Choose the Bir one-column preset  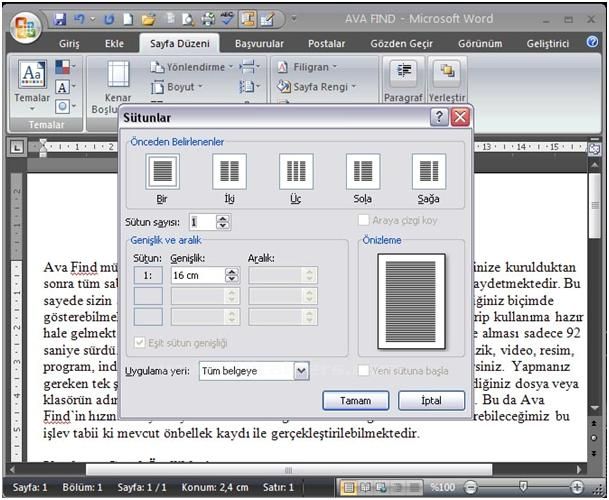click(x=162, y=171)
